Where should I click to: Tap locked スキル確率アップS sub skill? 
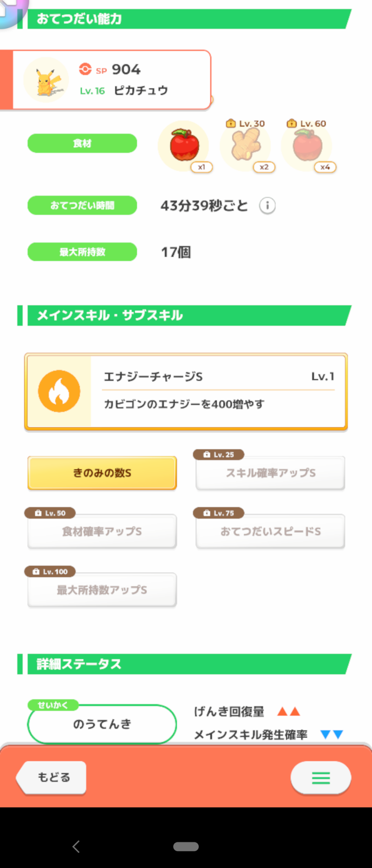coord(270,473)
